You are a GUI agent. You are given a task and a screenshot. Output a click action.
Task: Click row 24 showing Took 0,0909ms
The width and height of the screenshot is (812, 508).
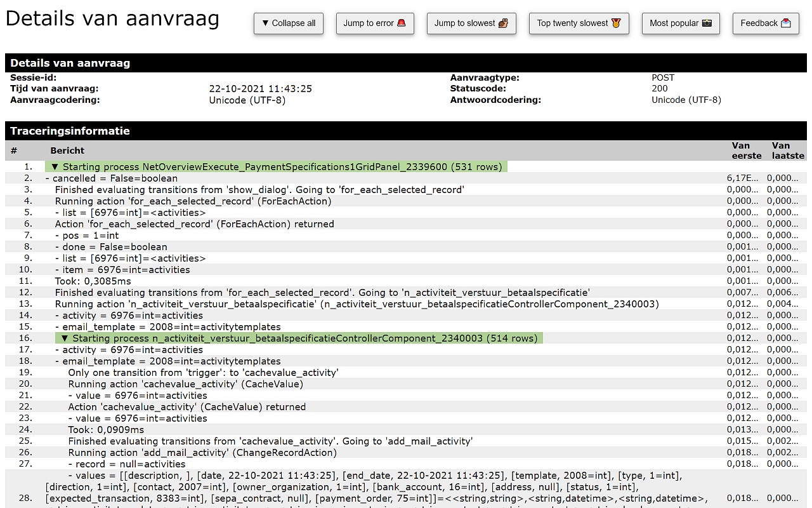pos(108,429)
